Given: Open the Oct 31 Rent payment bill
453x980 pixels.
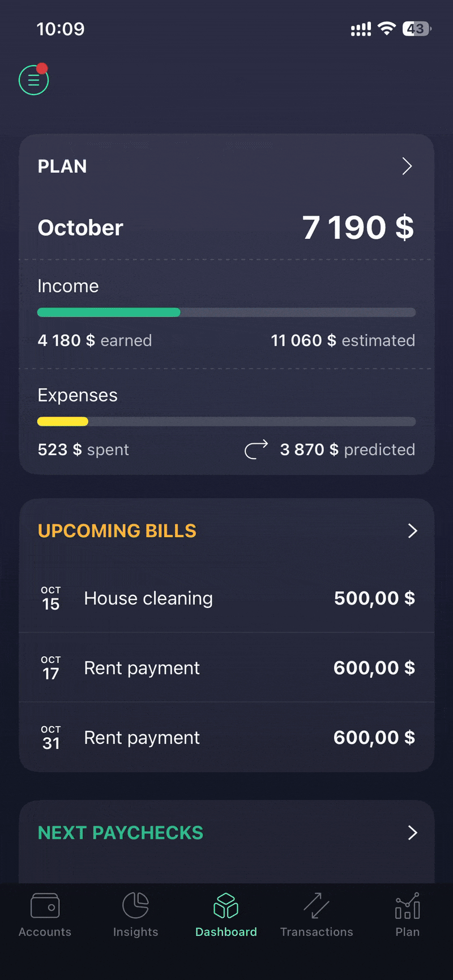Looking at the screenshot, I should [x=226, y=738].
